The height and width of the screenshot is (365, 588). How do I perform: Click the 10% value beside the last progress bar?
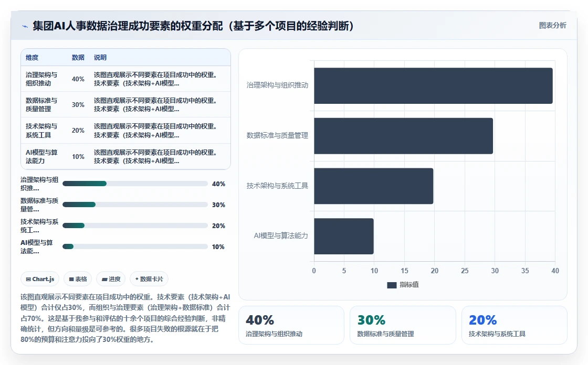(218, 247)
